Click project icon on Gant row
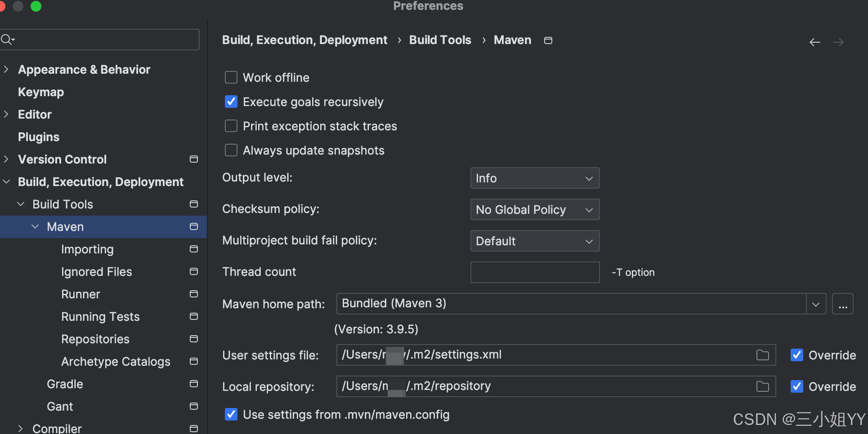The width and height of the screenshot is (868, 434). click(194, 406)
